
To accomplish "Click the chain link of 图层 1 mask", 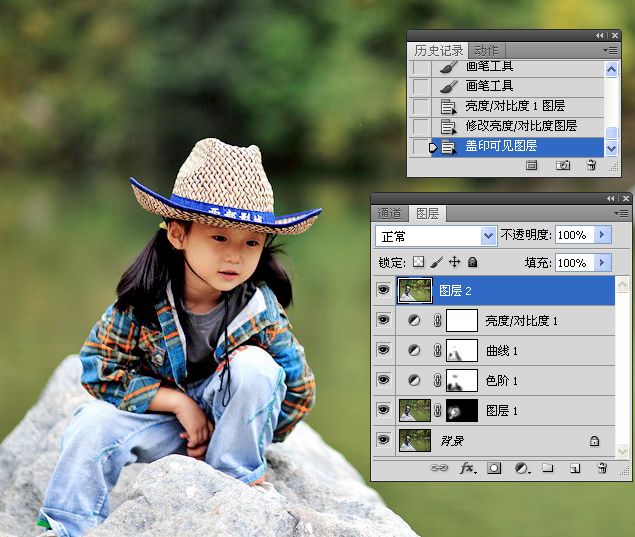I will tap(437, 410).
